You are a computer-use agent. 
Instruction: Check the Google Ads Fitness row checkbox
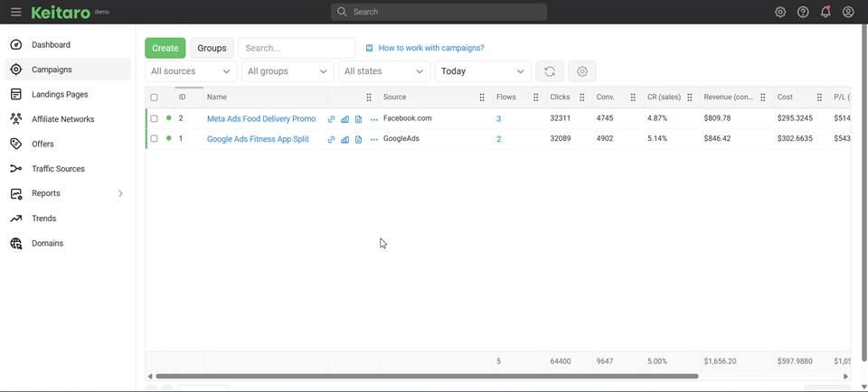coord(154,139)
